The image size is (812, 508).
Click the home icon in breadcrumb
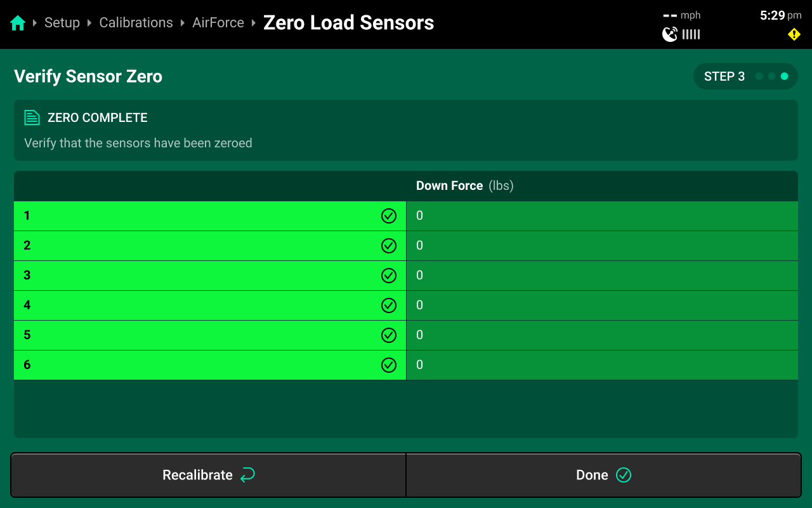click(18, 23)
